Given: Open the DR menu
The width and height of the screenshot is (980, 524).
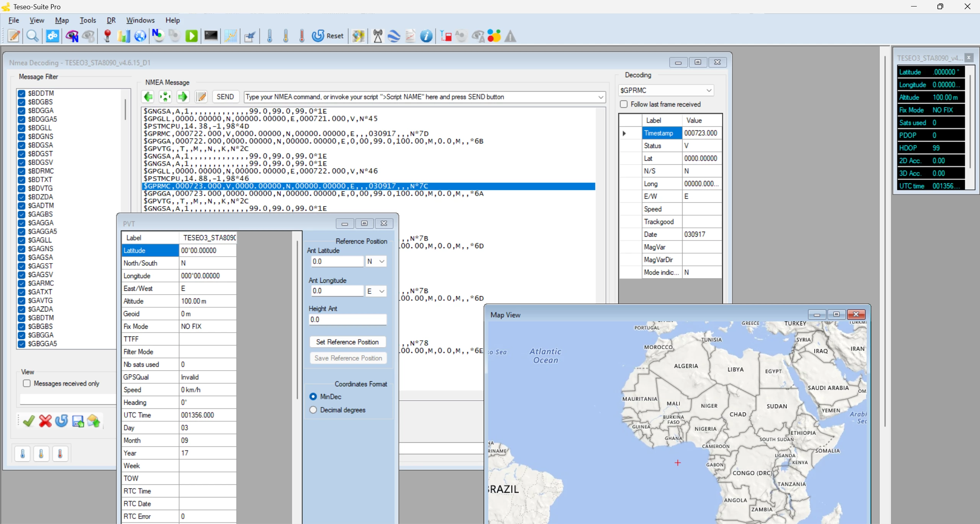Looking at the screenshot, I should [111, 20].
